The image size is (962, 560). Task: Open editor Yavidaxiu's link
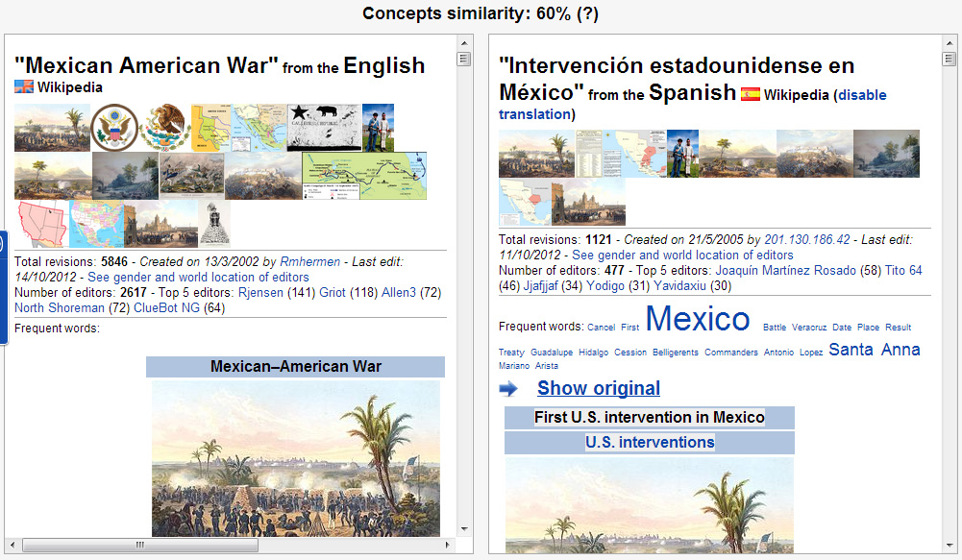pyautogui.click(x=679, y=286)
